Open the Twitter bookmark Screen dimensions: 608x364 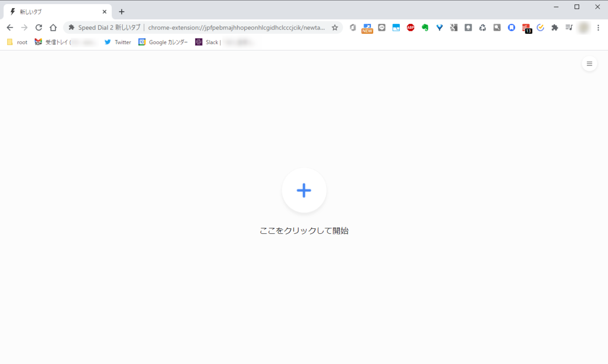click(x=118, y=42)
